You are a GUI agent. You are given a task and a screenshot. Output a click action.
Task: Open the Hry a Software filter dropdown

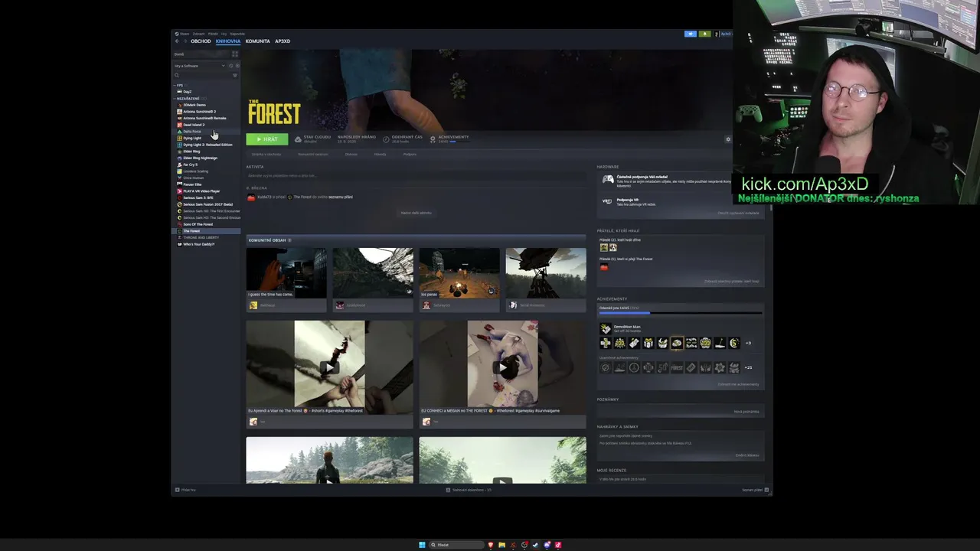tap(200, 66)
